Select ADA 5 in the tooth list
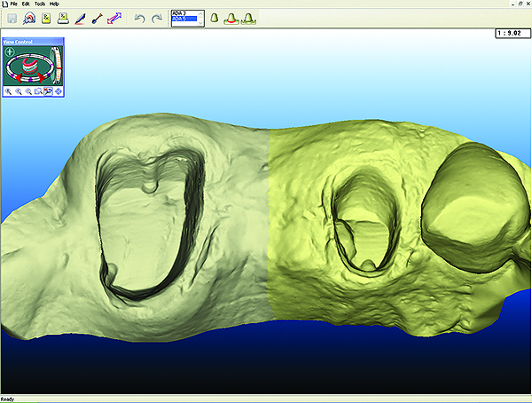 coord(181,19)
